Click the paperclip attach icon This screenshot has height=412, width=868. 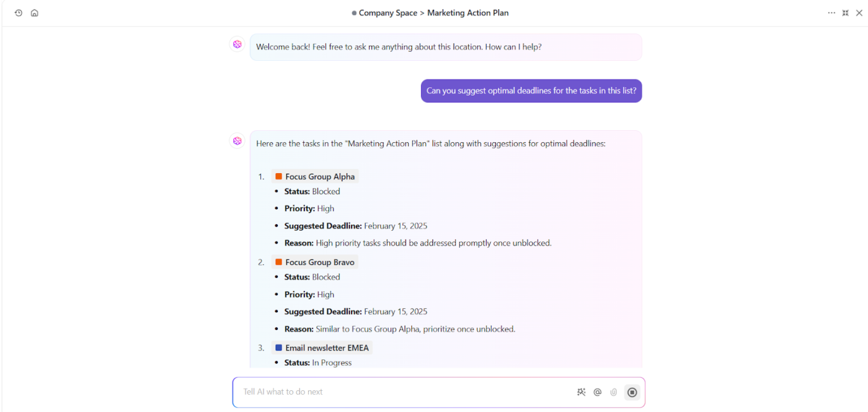tap(614, 392)
